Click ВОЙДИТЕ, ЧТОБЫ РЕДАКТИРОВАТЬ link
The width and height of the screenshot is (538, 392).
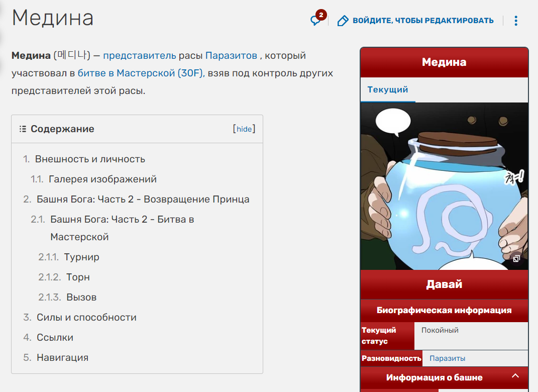tap(423, 21)
